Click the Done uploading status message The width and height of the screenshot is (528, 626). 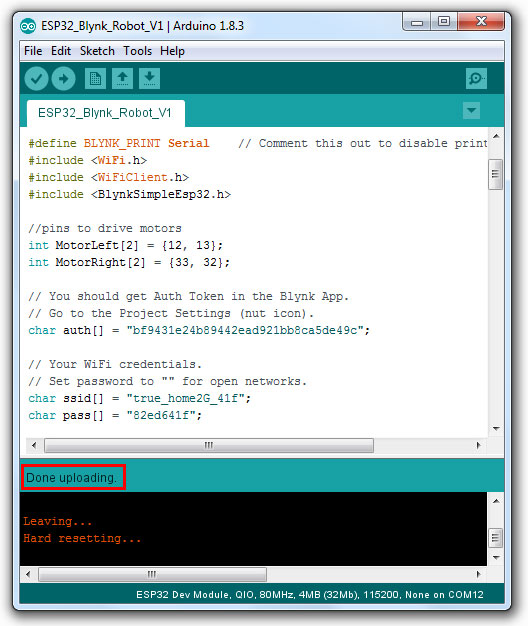pyautogui.click(x=71, y=477)
